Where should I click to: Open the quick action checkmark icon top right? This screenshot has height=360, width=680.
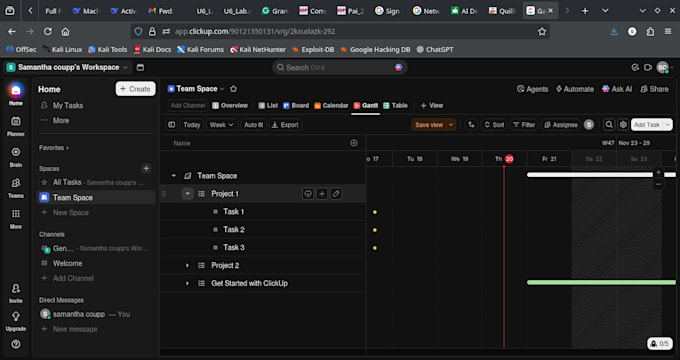[x=635, y=67]
